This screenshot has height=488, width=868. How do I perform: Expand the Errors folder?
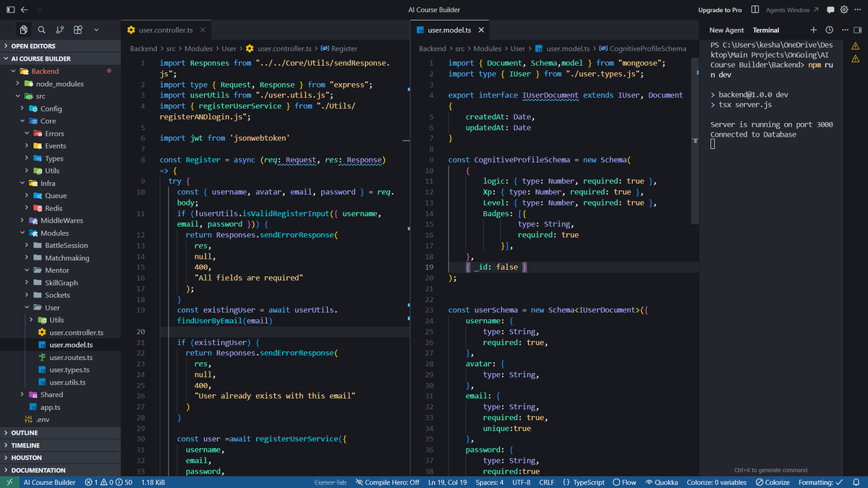pyautogui.click(x=60, y=134)
